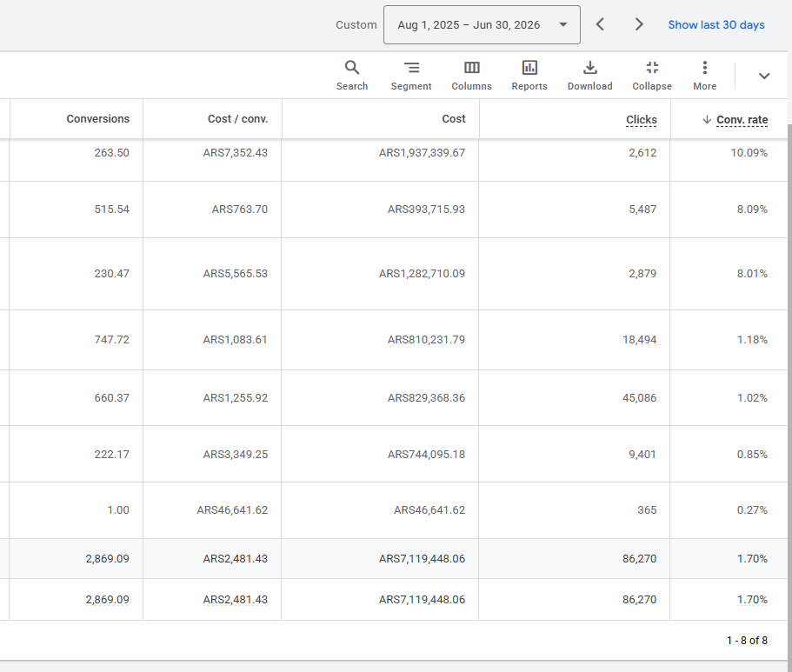Go to next date period
The image size is (792, 672).
click(x=639, y=24)
